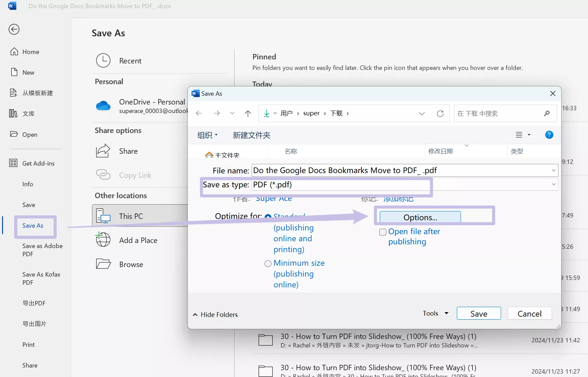Select Minimum size publishing online option

point(268,264)
